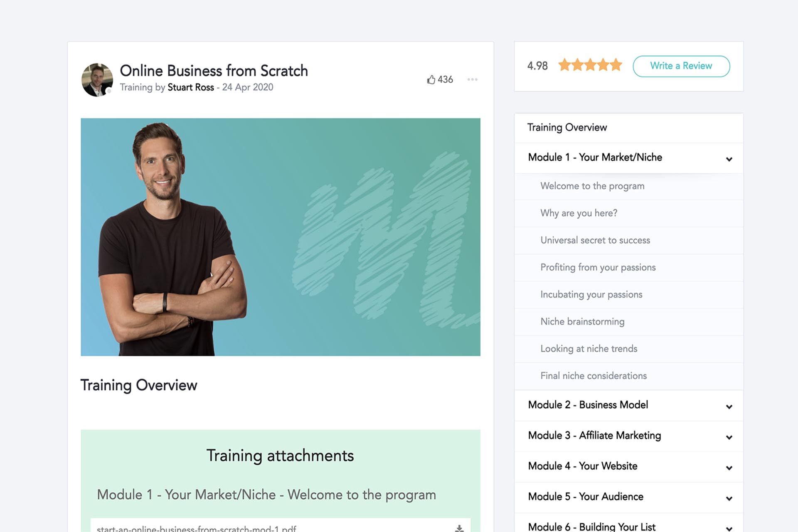Click the thumbs-up like icon
This screenshot has width=798, height=532.
431,79
